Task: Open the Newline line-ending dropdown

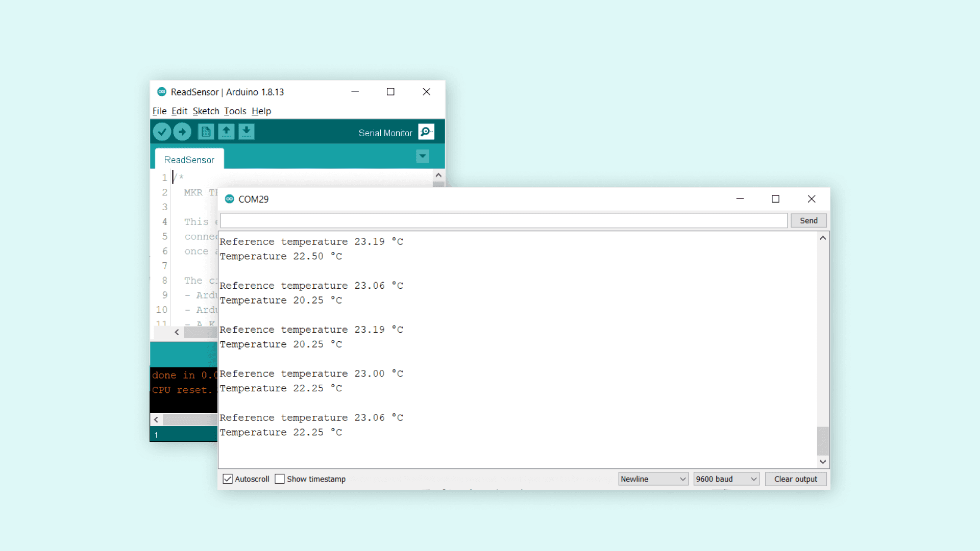Action: tap(653, 479)
